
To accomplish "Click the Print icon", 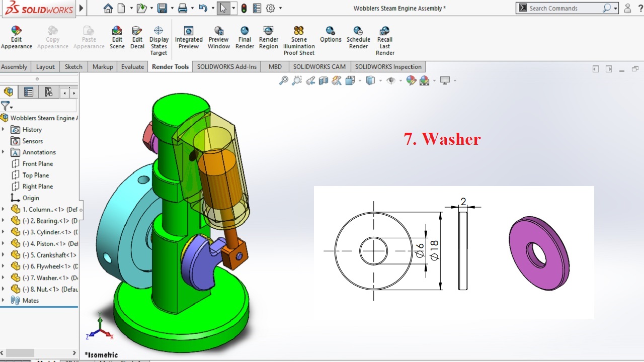I will click(x=183, y=8).
